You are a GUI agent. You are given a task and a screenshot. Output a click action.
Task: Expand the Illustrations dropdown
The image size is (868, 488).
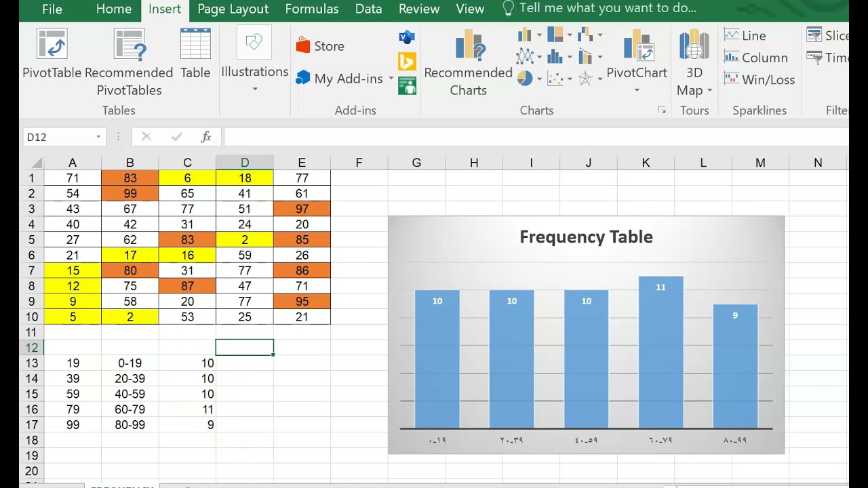[255, 89]
